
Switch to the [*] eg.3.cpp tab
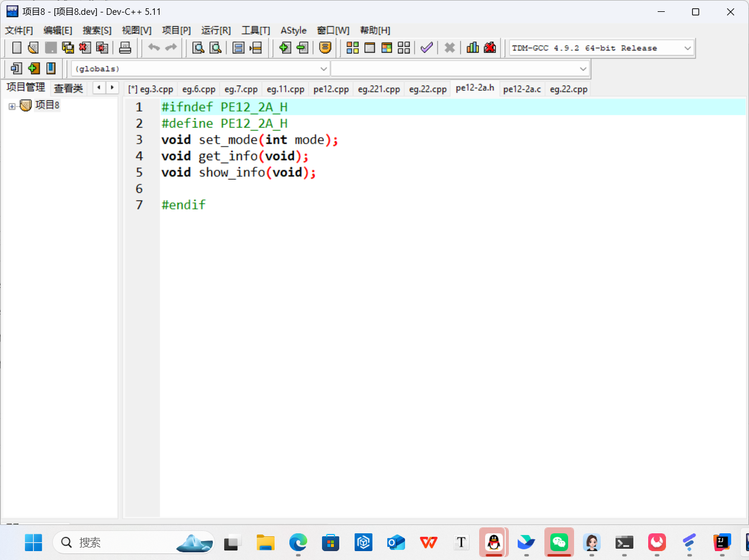pos(151,89)
